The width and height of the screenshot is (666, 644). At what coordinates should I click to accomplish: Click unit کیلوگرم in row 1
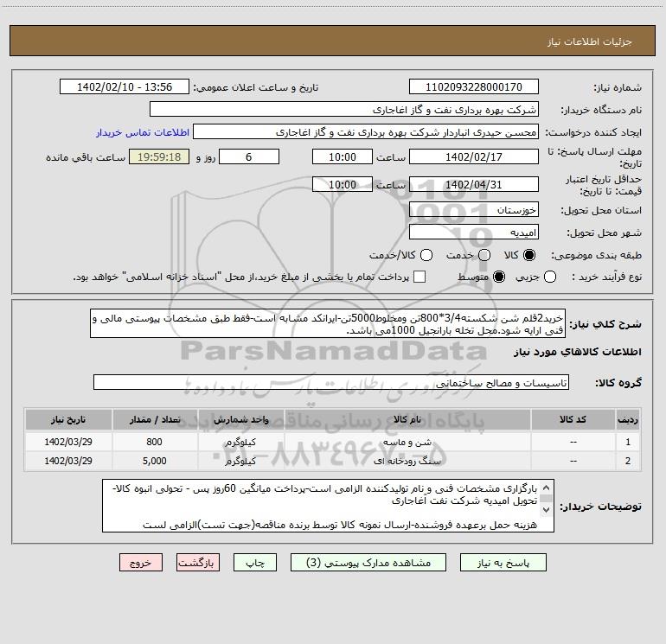240,443
